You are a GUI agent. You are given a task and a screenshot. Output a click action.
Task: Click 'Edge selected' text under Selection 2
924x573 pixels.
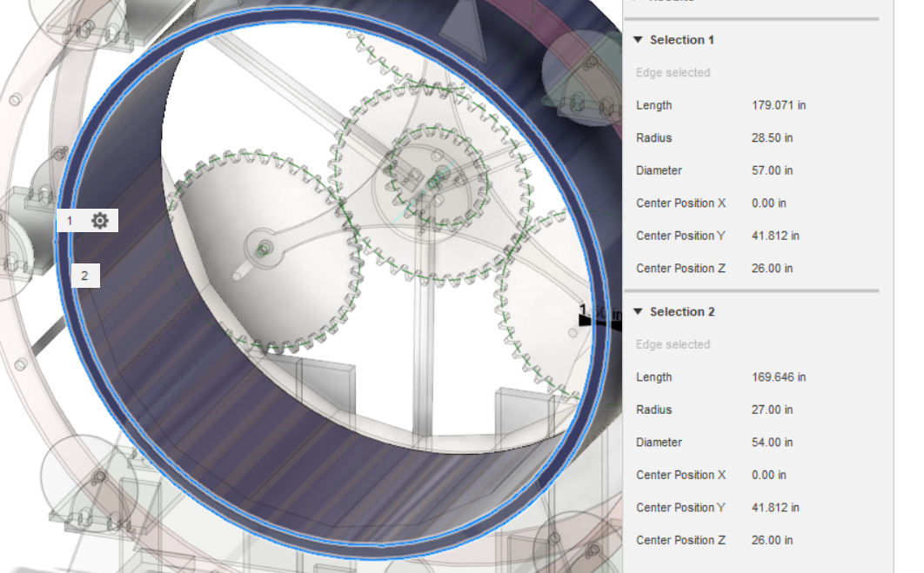click(673, 344)
